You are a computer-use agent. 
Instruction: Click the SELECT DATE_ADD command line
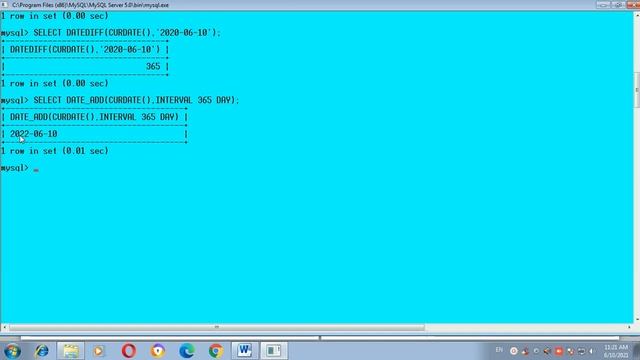(120, 100)
